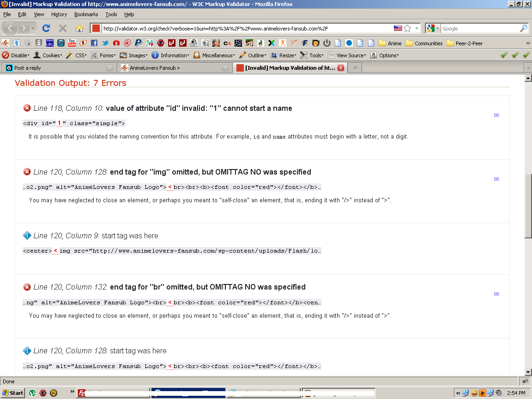Click the scrollbar down arrow
The width and height of the screenshot is (532, 399).
(528, 372)
